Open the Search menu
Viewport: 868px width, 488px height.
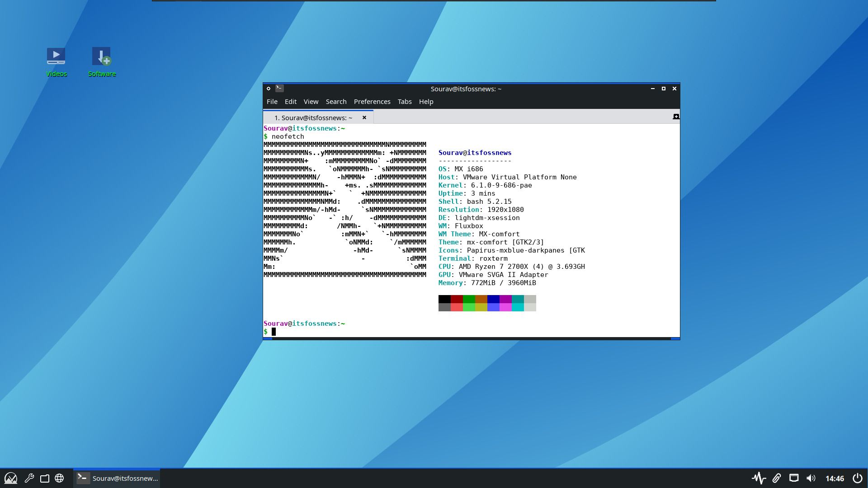(336, 102)
